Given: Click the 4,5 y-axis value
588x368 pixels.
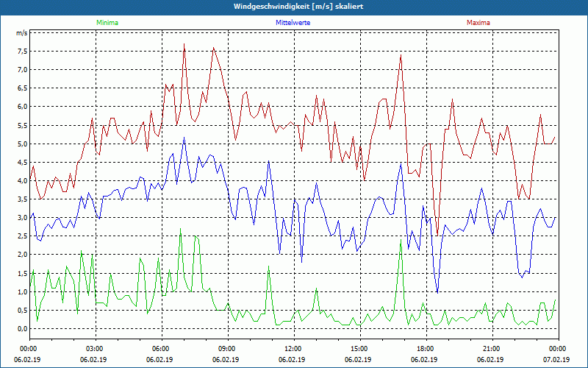Looking at the screenshot, I should coord(23,162).
